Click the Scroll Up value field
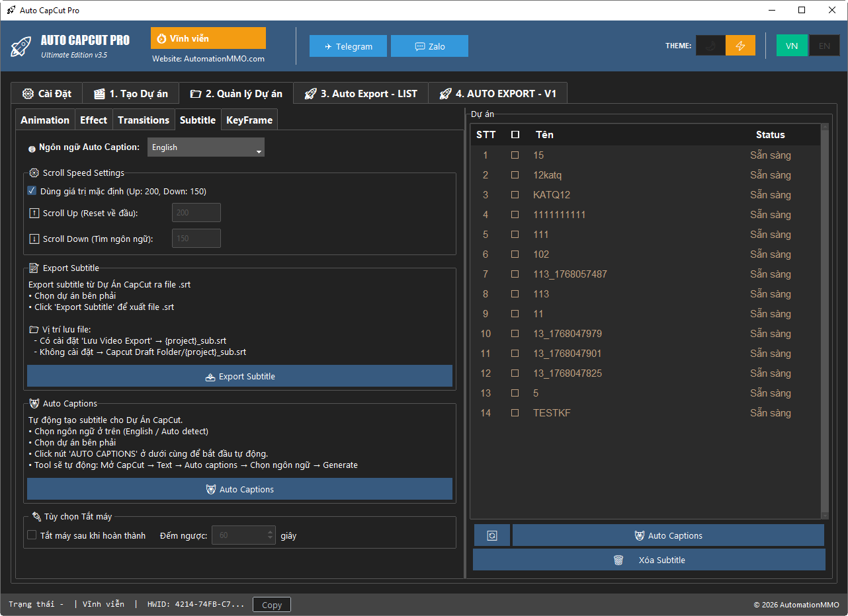This screenshot has width=848, height=616. pos(196,212)
